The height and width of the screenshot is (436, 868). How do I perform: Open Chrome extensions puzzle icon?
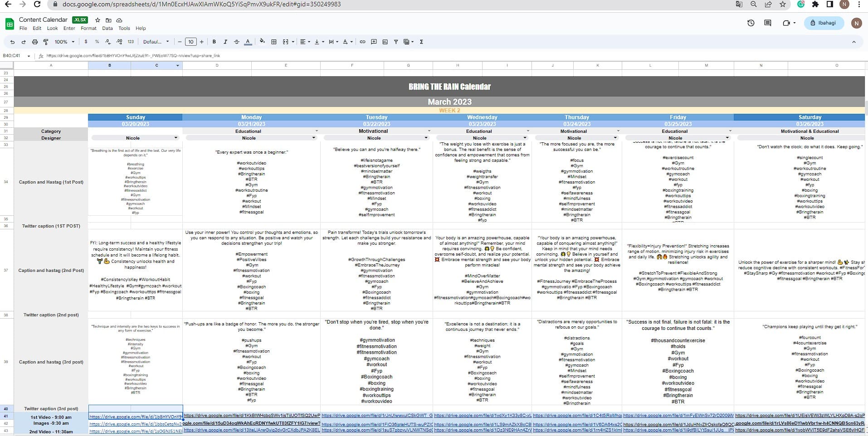(x=815, y=4)
